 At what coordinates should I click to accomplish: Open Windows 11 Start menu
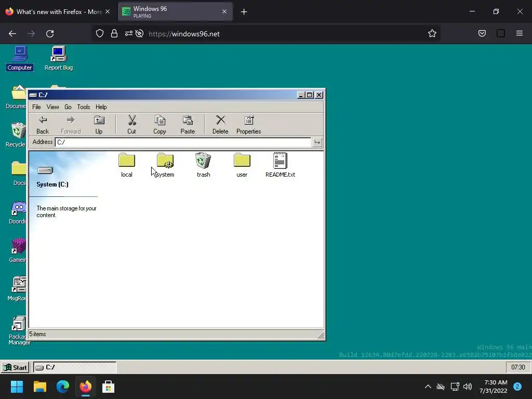tap(17, 387)
